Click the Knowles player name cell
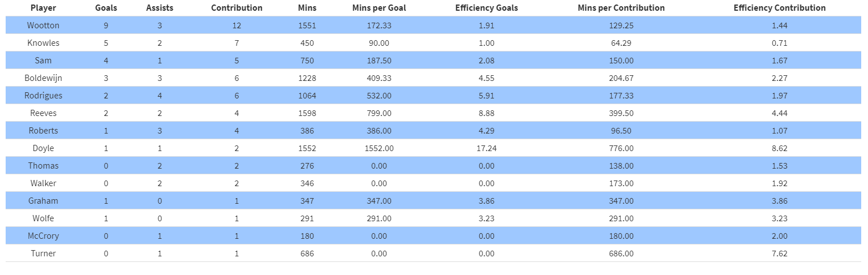868x275 pixels. coord(43,43)
